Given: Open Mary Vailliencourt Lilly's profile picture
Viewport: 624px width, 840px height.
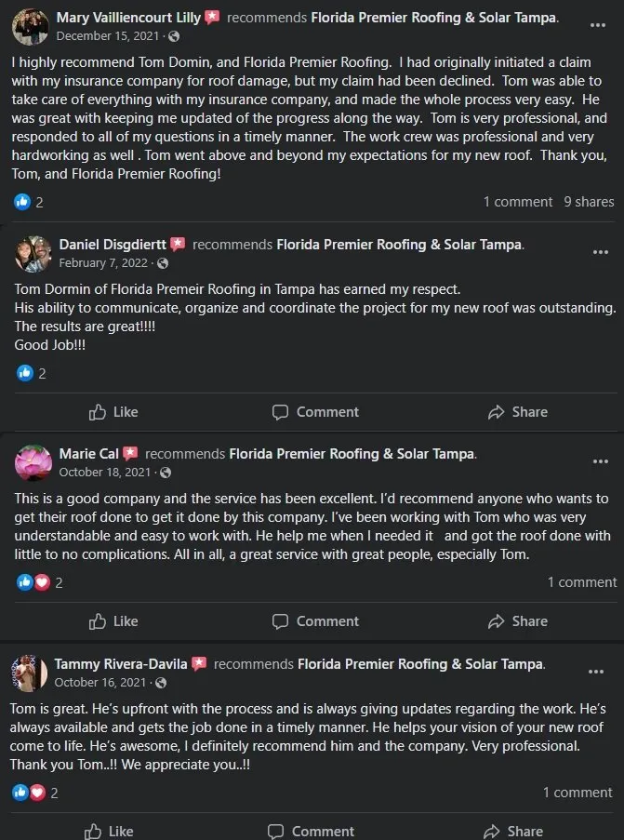Looking at the screenshot, I should tap(31, 26).
